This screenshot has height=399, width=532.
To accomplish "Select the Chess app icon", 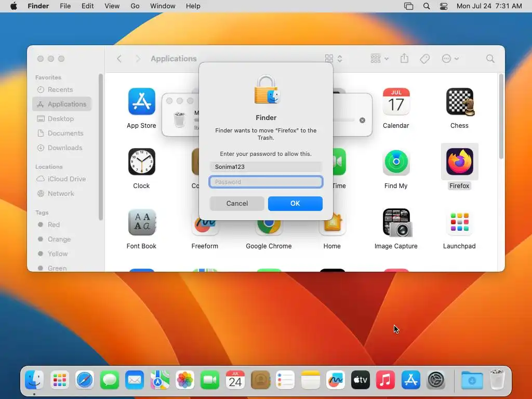I will click(x=459, y=101).
